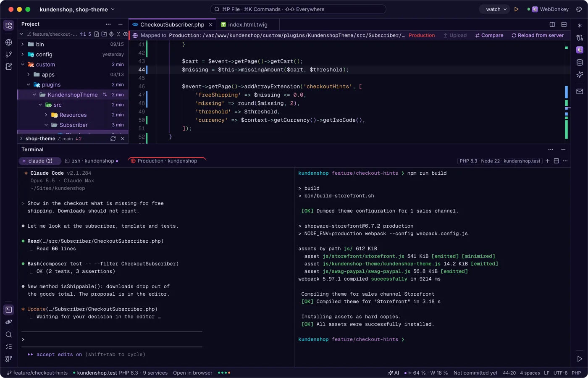Expand the Resources folder
The width and height of the screenshot is (588, 378).
pos(46,115)
